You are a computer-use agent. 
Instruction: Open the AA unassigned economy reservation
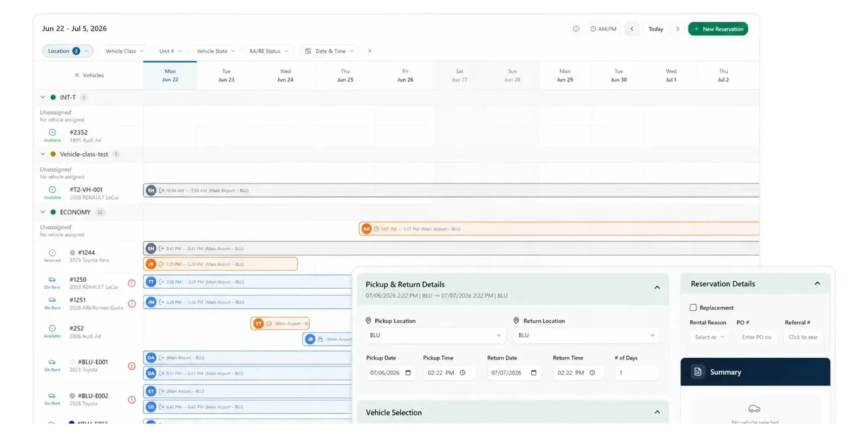(x=559, y=229)
